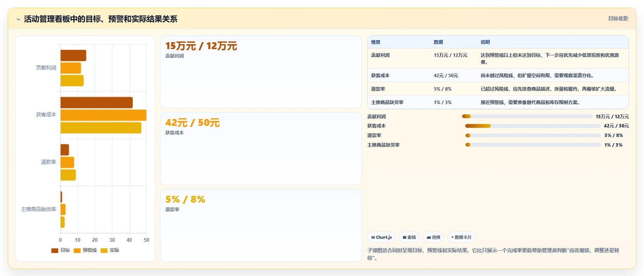
Task: Select the 5% / 8% table cell
Action: pyautogui.click(x=454, y=89)
